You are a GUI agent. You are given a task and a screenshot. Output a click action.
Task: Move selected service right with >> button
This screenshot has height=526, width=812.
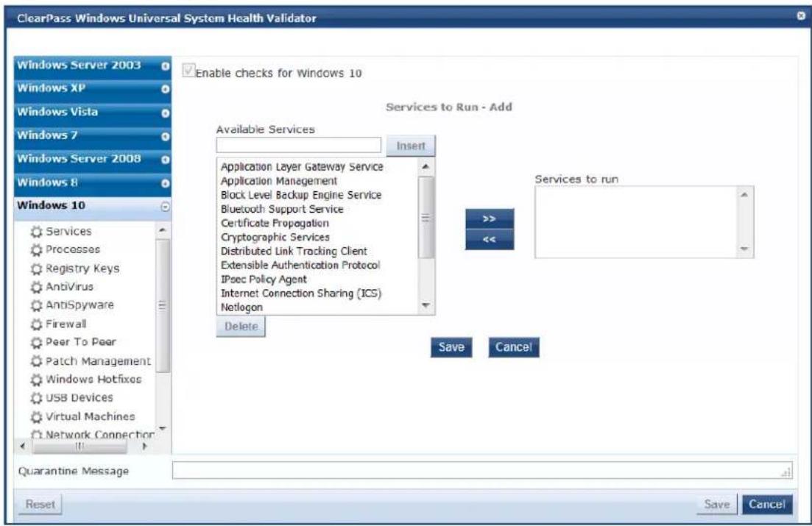pyautogui.click(x=490, y=219)
